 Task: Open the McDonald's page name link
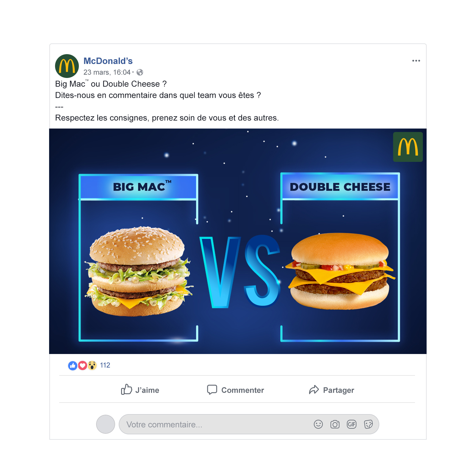tap(108, 61)
